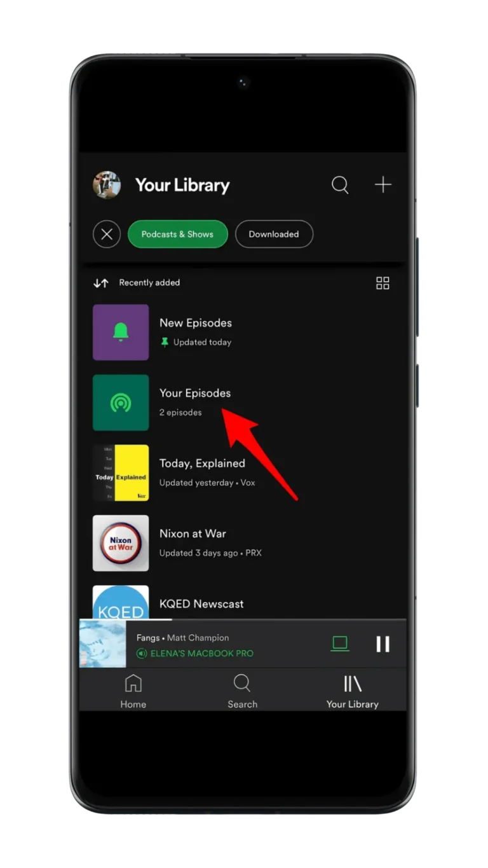Open the green Your Episodes thumbnail
Screen dimensions: 488x868
point(121,403)
